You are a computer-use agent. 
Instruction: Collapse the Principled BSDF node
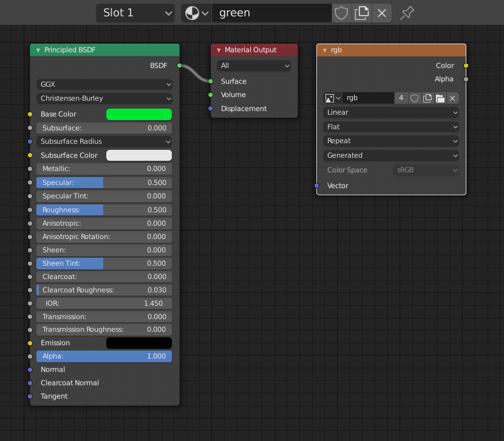click(38, 50)
